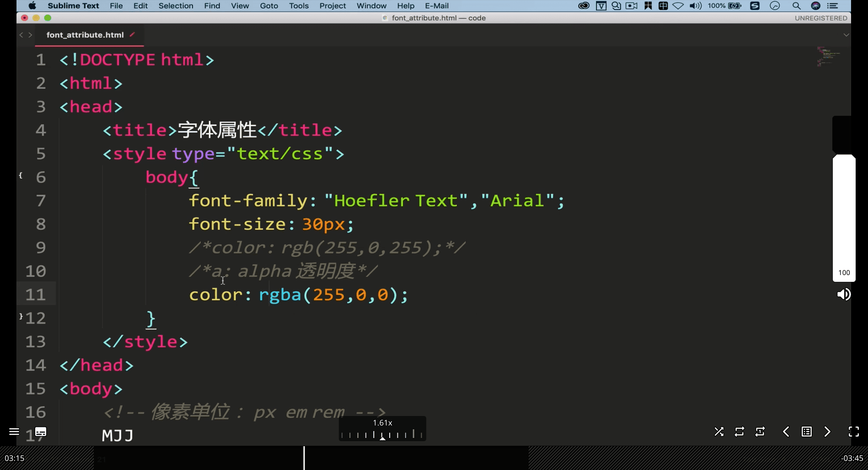Click remaining time -03:45
The height and width of the screenshot is (470, 868).
(852, 458)
